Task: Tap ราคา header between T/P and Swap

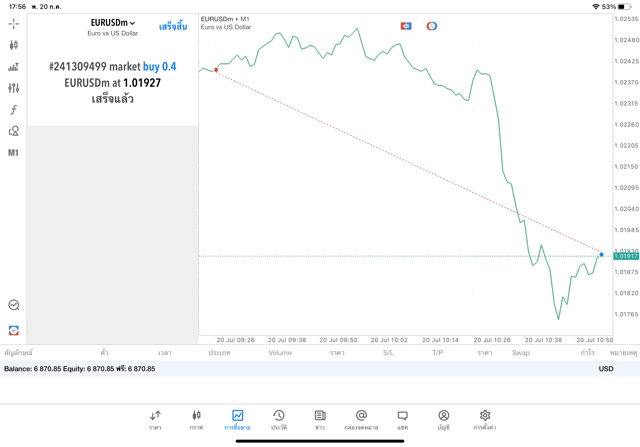Action: click(x=485, y=353)
